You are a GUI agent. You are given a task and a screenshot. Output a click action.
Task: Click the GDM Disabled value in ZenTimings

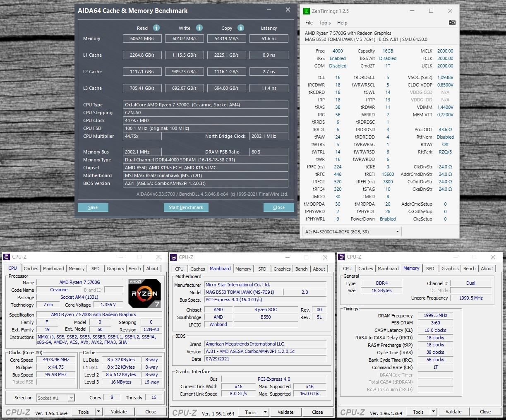338,66
